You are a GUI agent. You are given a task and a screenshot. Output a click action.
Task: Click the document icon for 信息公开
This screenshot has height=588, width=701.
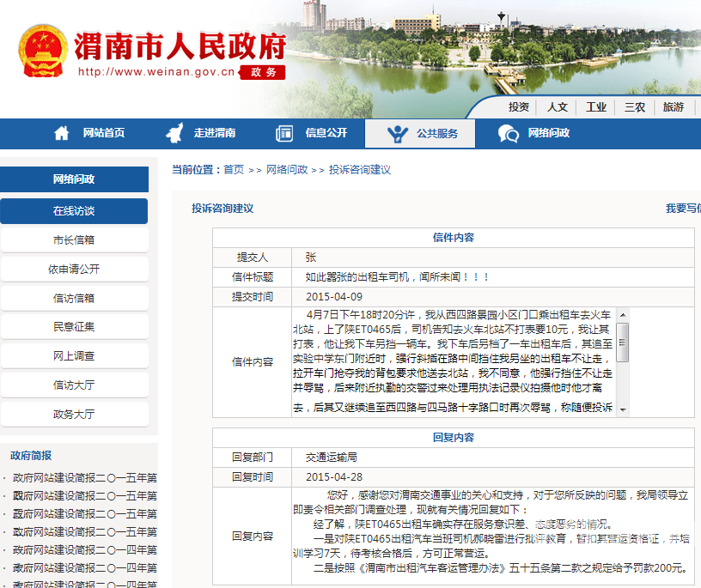click(x=284, y=133)
